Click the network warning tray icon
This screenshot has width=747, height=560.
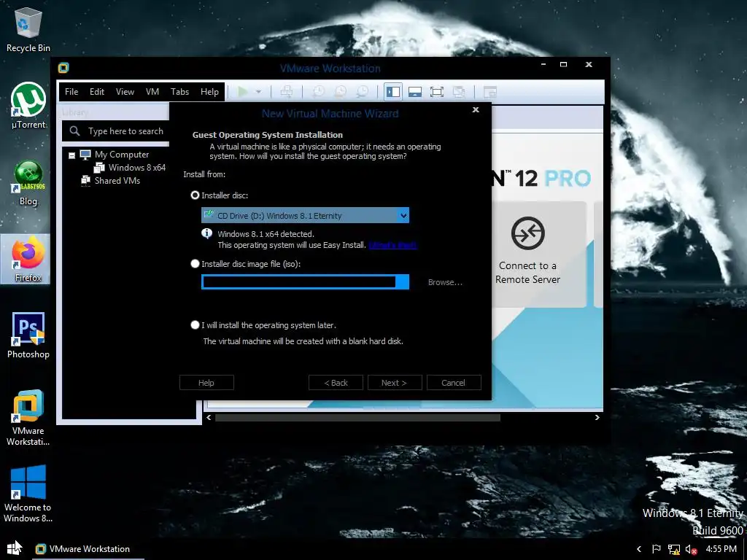click(x=673, y=550)
